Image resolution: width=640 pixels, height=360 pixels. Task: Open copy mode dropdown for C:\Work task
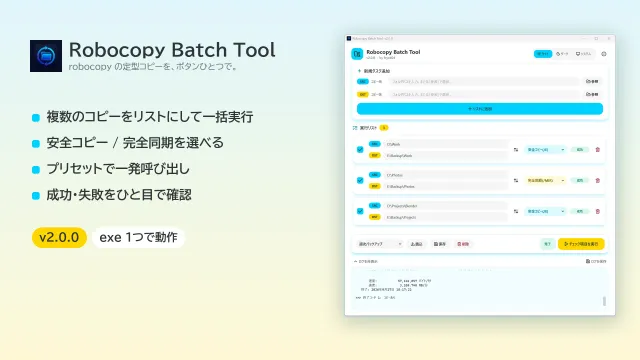(x=545, y=150)
